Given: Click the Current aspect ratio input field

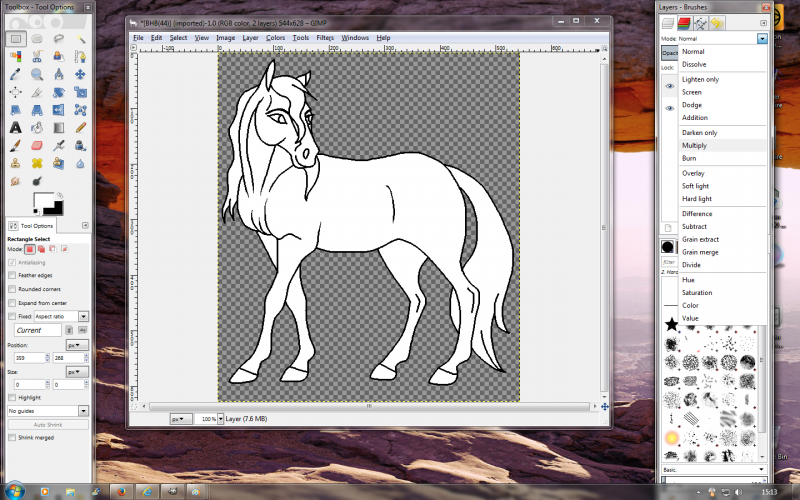Looking at the screenshot, I should pos(38,331).
